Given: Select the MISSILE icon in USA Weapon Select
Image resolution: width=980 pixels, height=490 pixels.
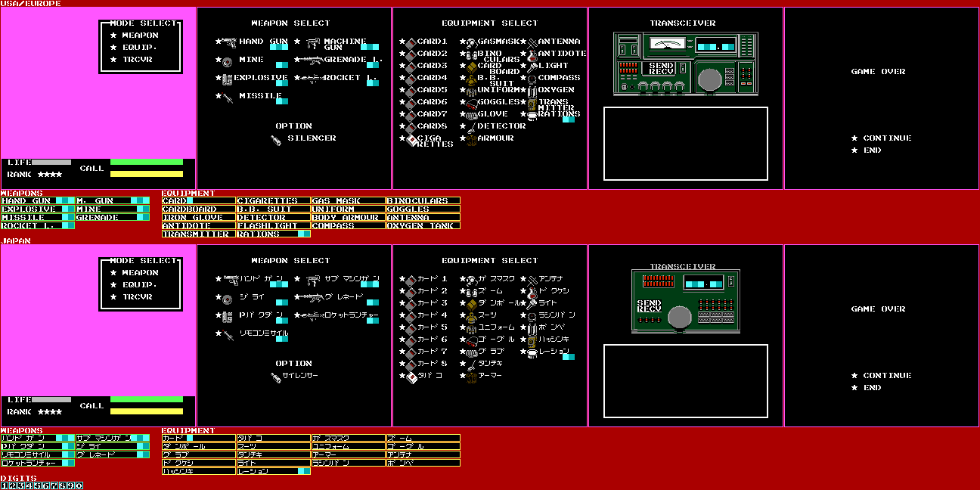Looking at the screenshot, I should [x=228, y=97].
